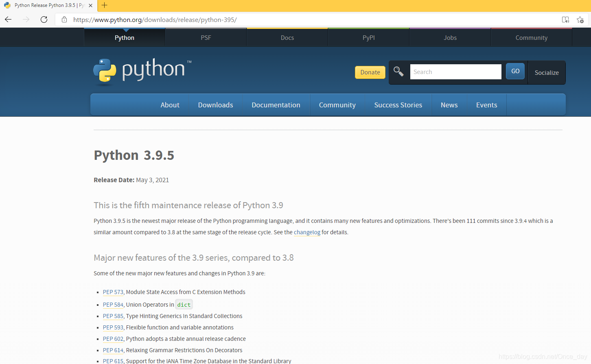Add page to favorites with star icon

click(x=580, y=20)
